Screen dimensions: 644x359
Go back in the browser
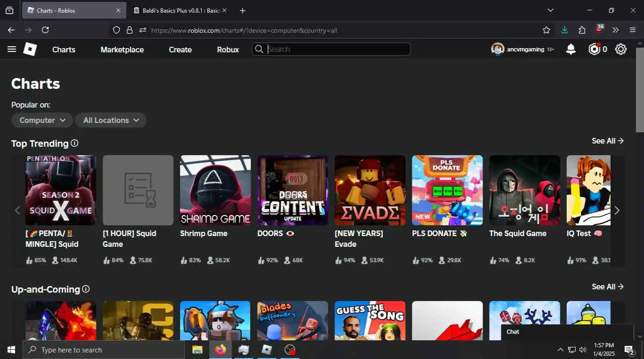pyautogui.click(x=11, y=30)
